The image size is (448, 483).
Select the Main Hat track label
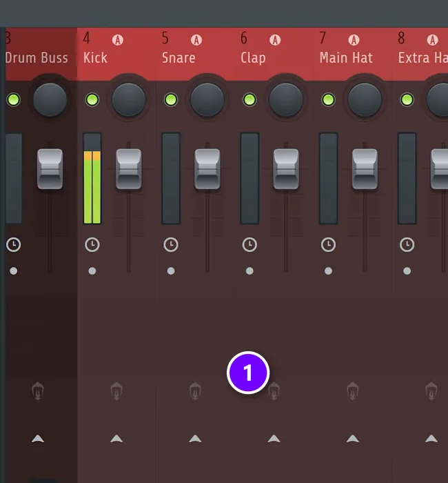(x=346, y=58)
